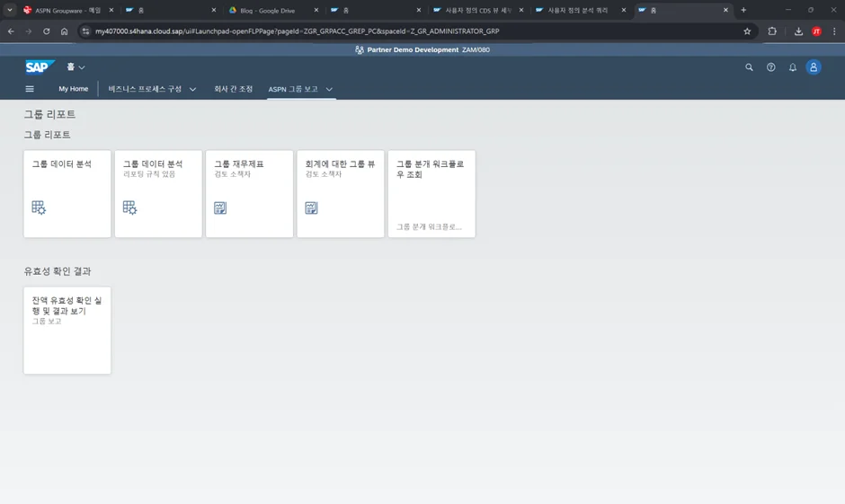The image size is (845, 504).
Task: Open browser downloads icon
Action: tap(798, 31)
